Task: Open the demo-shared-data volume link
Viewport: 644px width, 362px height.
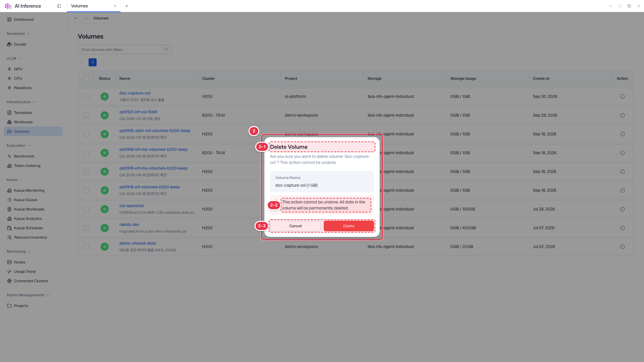Action: [138, 243]
